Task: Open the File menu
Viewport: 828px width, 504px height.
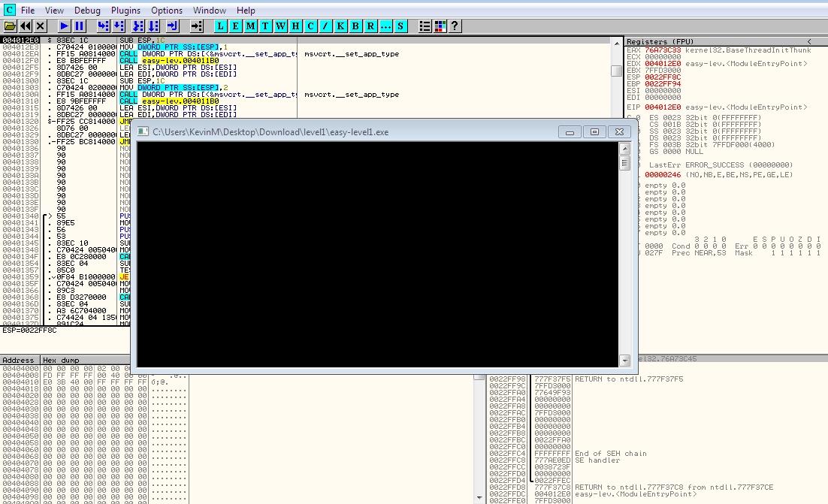Action: pyautogui.click(x=28, y=10)
